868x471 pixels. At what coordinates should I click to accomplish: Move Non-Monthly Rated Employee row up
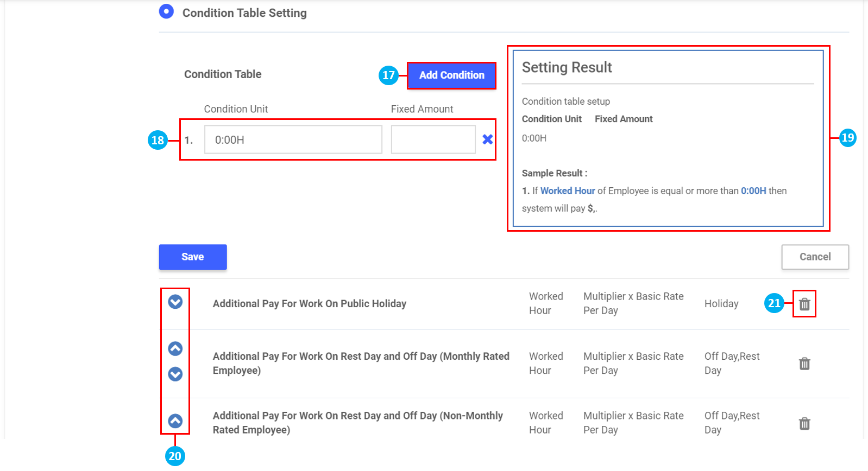[175, 421]
